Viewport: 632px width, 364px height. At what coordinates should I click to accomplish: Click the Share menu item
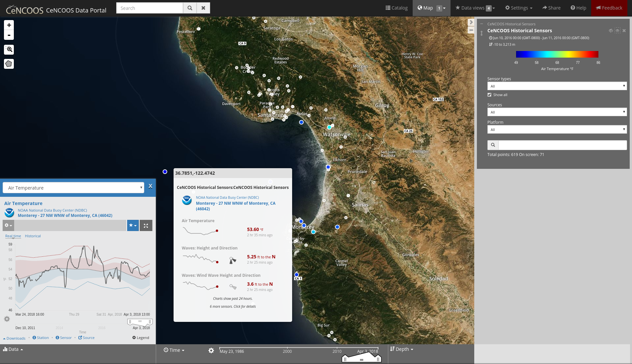[551, 8]
